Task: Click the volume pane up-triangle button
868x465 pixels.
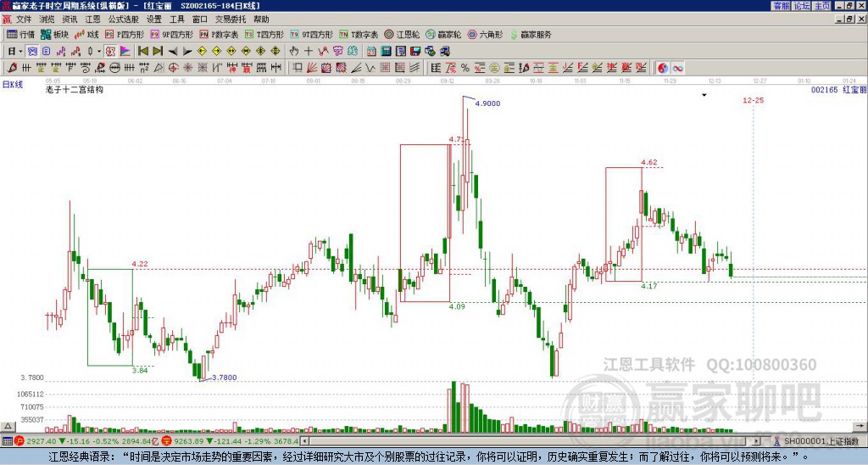Action: (x=8, y=426)
